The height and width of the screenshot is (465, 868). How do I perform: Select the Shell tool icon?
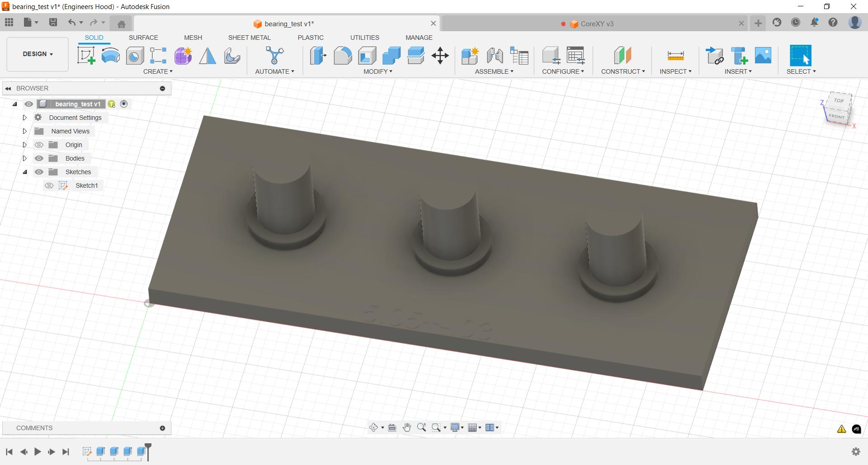click(367, 56)
